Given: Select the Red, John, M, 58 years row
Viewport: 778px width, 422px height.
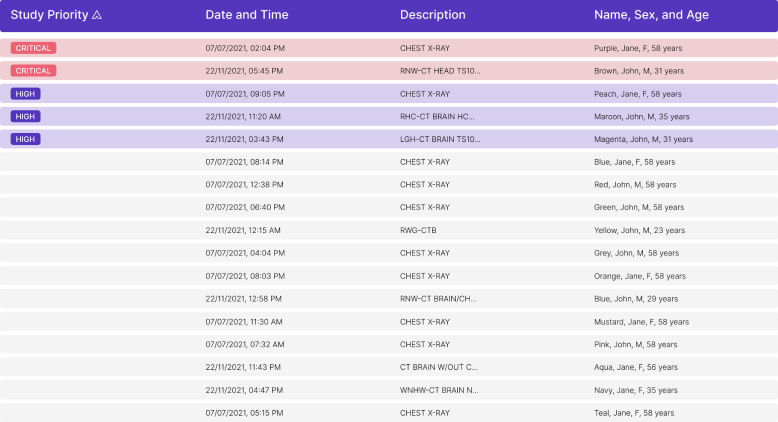Looking at the screenshot, I should coord(634,185).
